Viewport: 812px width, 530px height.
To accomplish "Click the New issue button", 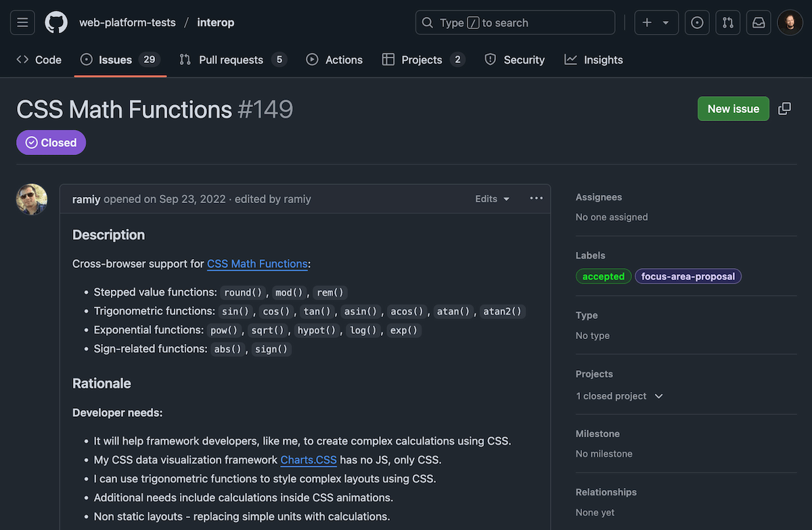I will pos(733,109).
